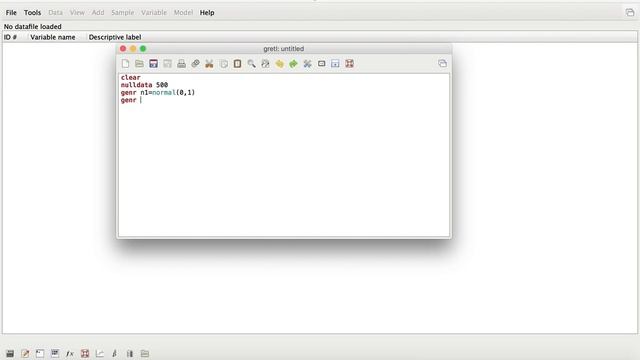Undo last edit with yellow arrow
640x360 pixels.
pyautogui.click(x=279, y=64)
